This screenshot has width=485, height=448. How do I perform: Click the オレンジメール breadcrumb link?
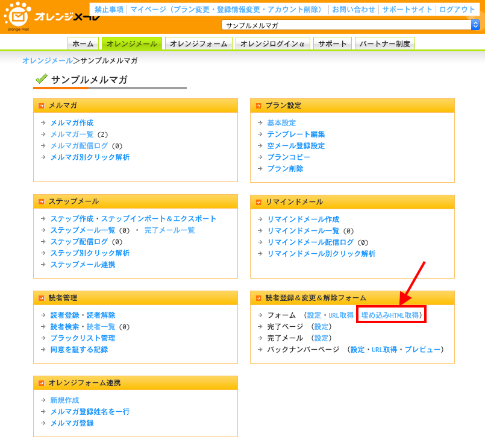click(48, 61)
